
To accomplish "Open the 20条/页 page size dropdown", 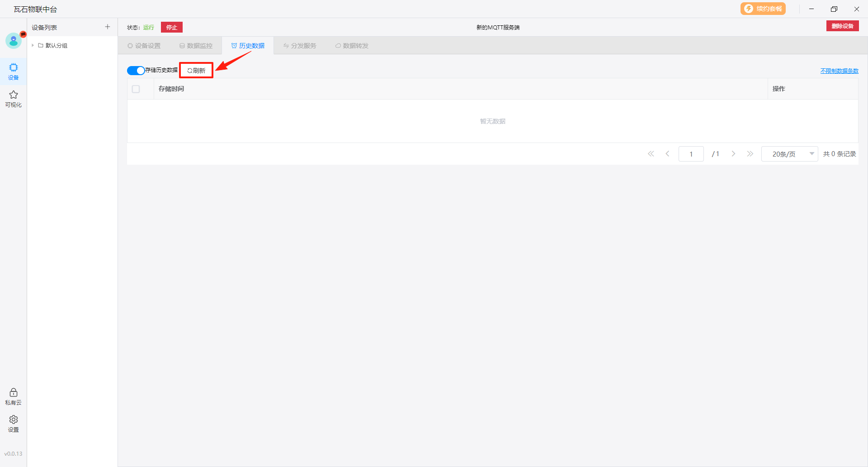I will click(789, 154).
